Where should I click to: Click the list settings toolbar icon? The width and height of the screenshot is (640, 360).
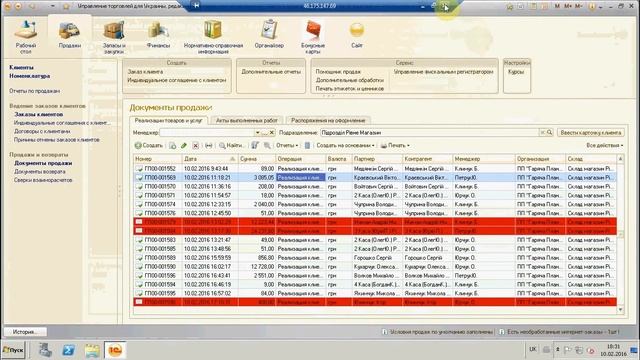coord(255,145)
